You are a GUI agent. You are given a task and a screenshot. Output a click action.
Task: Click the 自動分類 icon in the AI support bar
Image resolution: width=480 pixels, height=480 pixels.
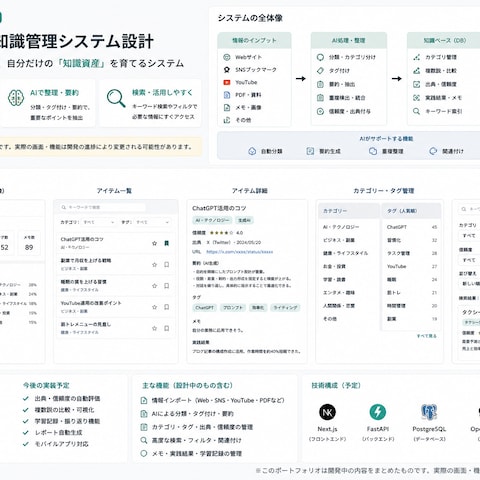[252, 151]
